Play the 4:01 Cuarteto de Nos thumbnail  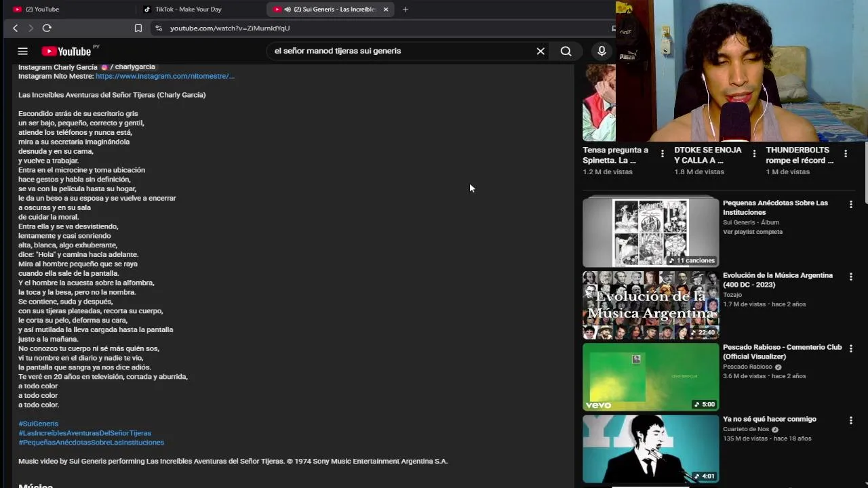[x=651, y=449]
